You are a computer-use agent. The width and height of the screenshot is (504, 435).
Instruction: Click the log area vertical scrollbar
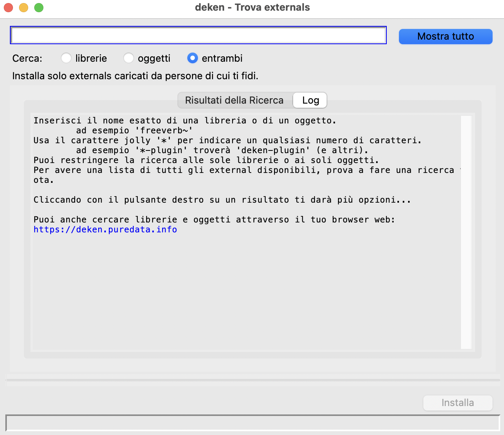pos(466,232)
